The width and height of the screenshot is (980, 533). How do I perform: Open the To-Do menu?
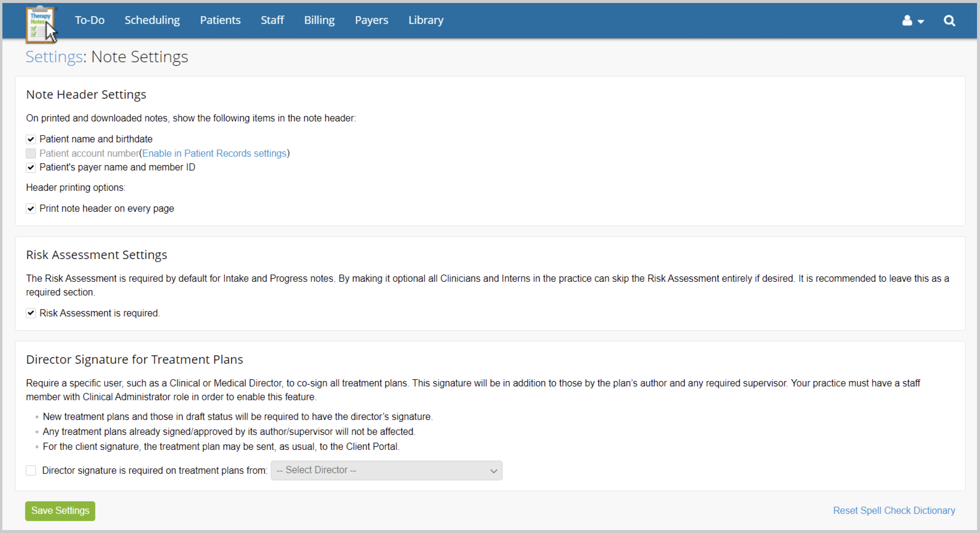[x=89, y=20]
